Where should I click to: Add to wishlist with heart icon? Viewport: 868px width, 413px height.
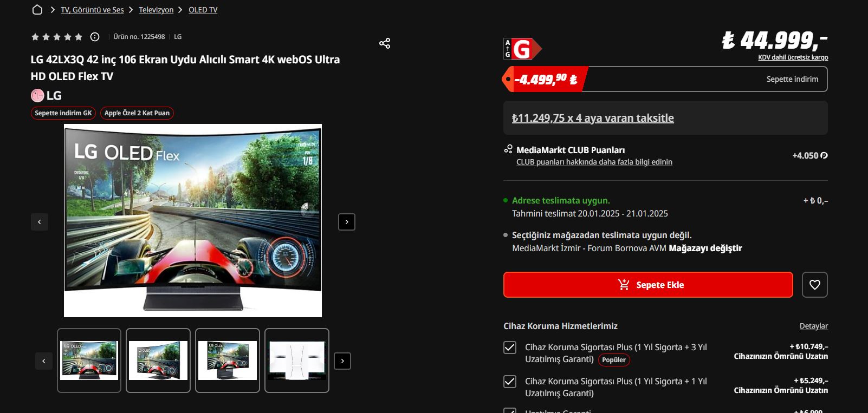pyautogui.click(x=815, y=285)
